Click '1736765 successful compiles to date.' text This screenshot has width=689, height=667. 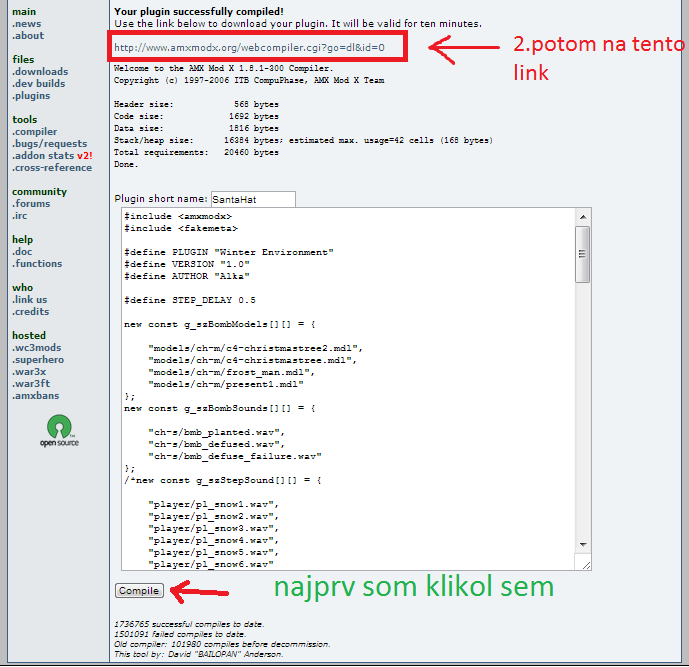189,624
